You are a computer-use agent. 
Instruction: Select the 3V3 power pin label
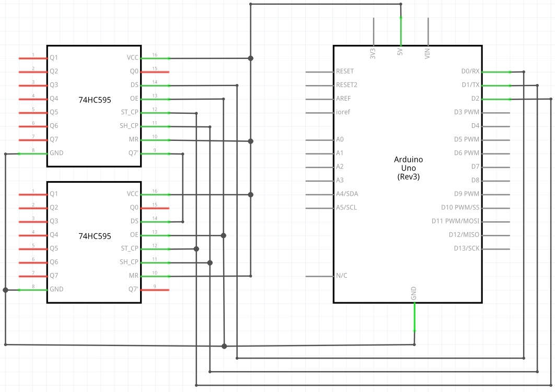pos(373,53)
